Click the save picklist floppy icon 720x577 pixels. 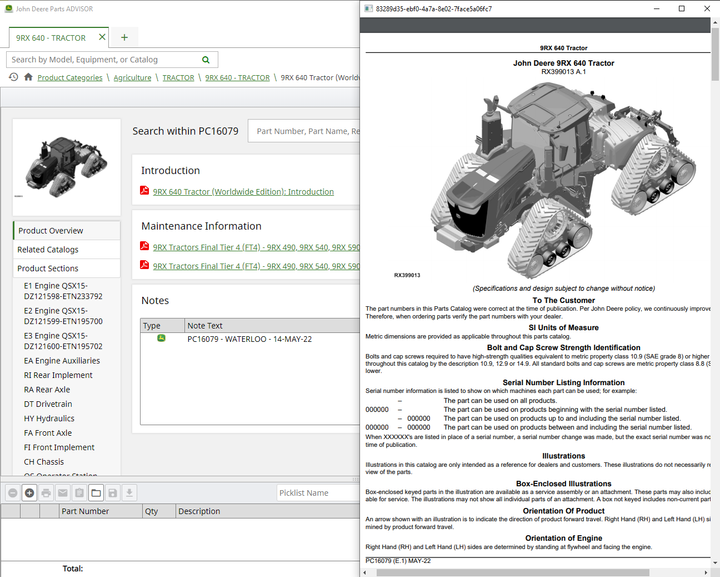[x=112, y=493]
